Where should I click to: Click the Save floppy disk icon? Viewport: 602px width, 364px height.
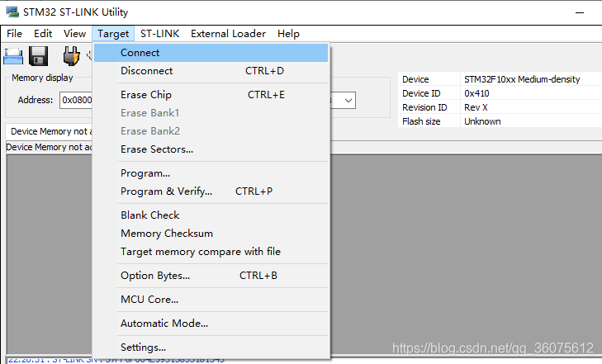[x=38, y=56]
